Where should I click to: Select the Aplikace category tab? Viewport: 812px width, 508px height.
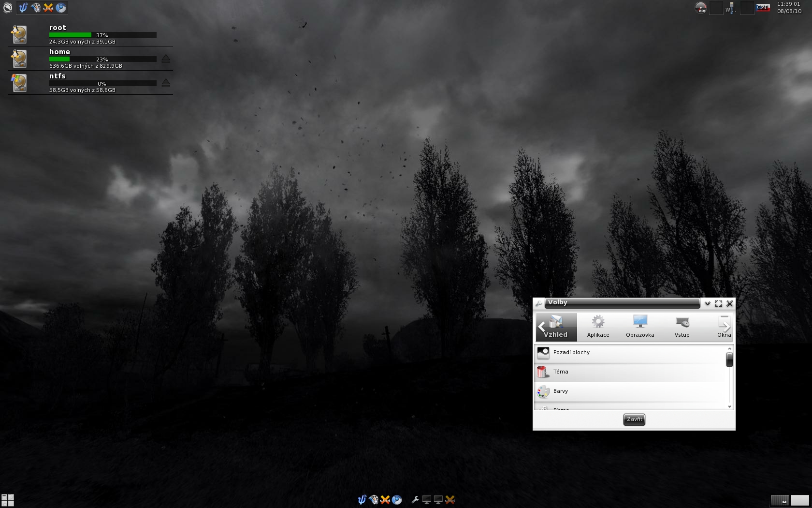pyautogui.click(x=598, y=327)
